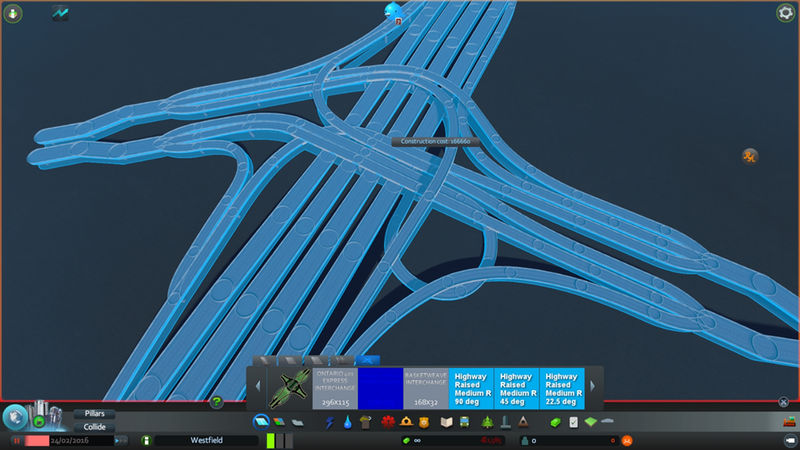800x450 pixels.
Task: Select the first road category tab
Action: pyautogui.click(x=266, y=359)
